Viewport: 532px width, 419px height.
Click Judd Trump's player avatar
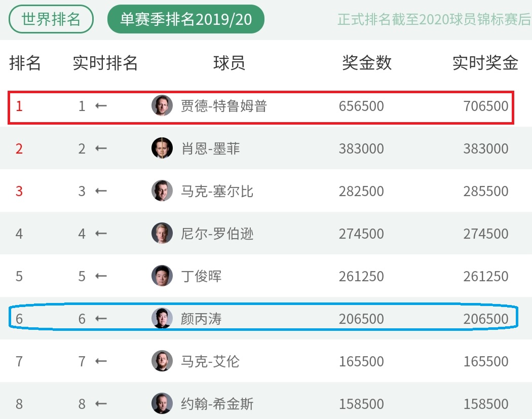162,106
